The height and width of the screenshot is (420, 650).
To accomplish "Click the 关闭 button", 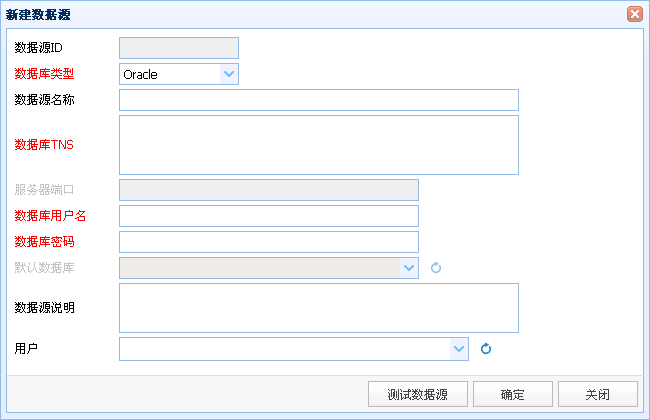I will (x=598, y=394).
